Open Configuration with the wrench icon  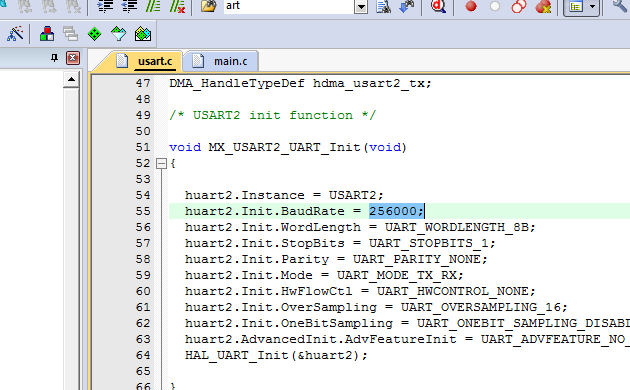point(621,6)
